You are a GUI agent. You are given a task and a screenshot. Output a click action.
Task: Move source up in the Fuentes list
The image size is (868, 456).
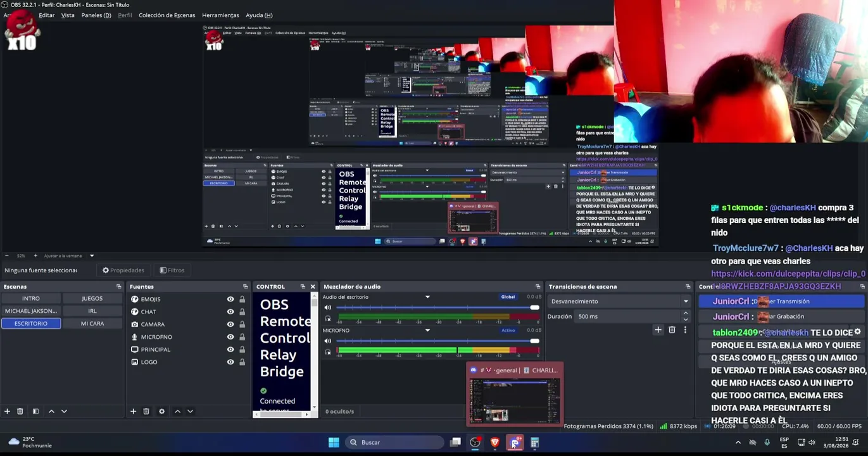(x=177, y=411)
